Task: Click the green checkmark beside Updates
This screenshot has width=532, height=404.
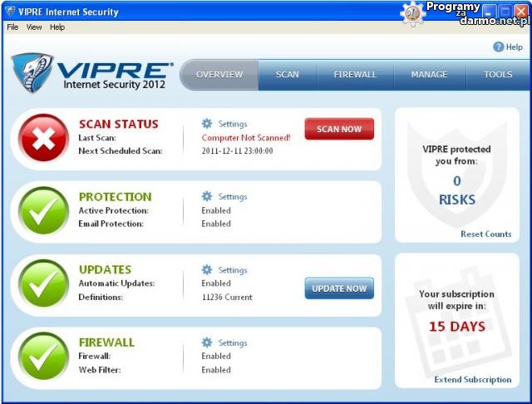Action: (43, 283)
